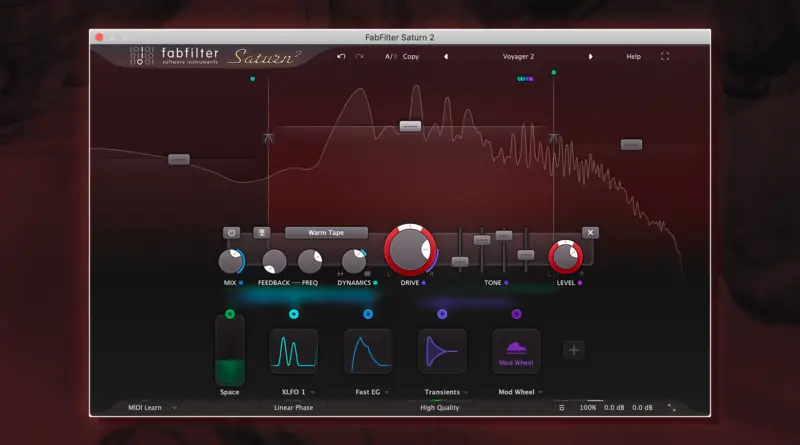Expand the Transients name dropdown arrow

[466, 392]
